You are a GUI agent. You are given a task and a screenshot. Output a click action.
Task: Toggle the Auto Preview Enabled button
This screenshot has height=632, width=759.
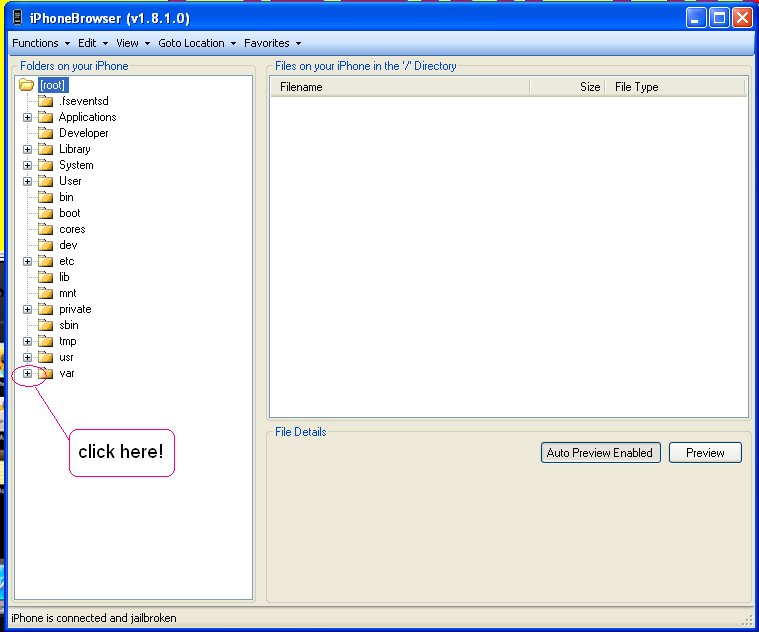[x=600, y=452]
